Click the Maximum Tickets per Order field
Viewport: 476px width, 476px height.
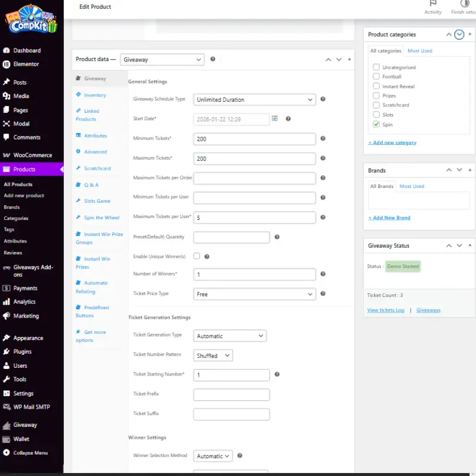(x=254, y=178)
